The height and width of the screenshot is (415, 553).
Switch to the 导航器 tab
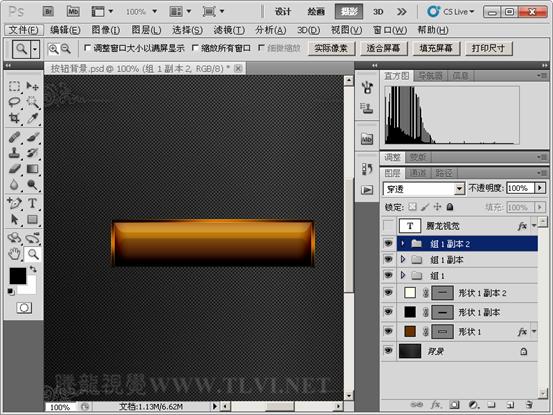(430, 75)
